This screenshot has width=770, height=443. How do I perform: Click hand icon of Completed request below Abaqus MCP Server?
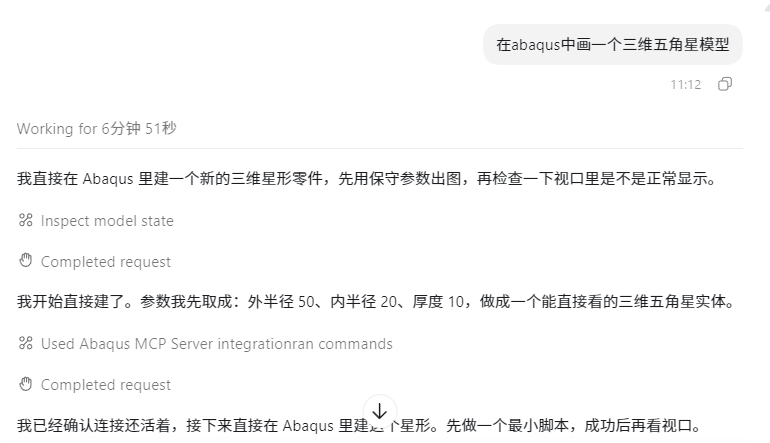tap(26, 384)
